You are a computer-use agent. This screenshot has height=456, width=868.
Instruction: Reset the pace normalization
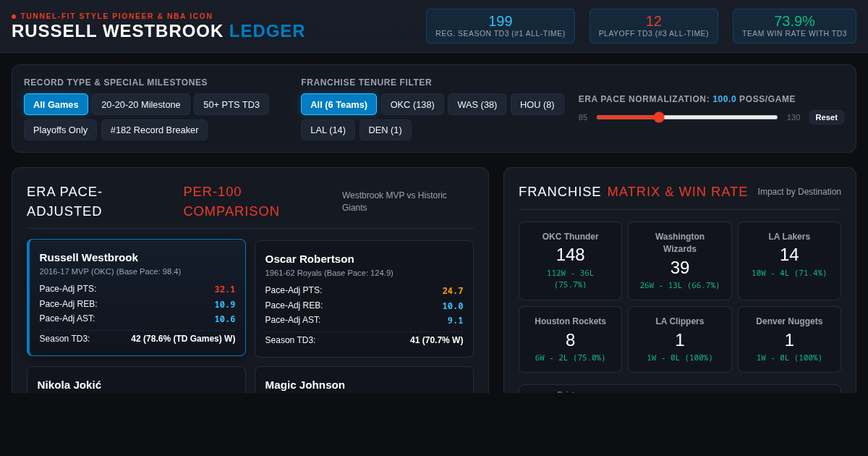[826, 117]
